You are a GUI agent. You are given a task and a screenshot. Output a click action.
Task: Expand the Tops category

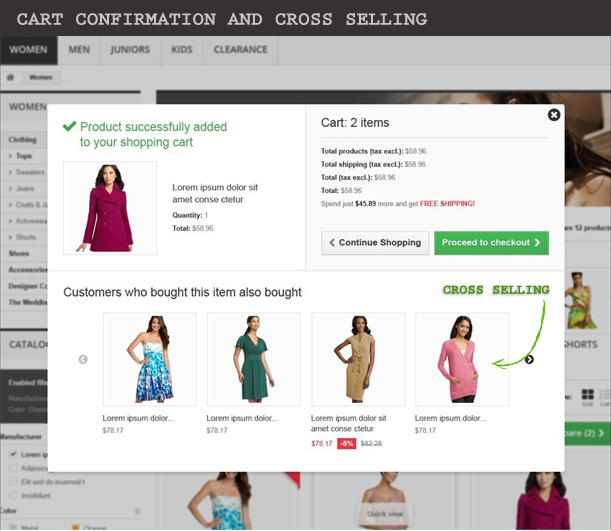(24, 156)
